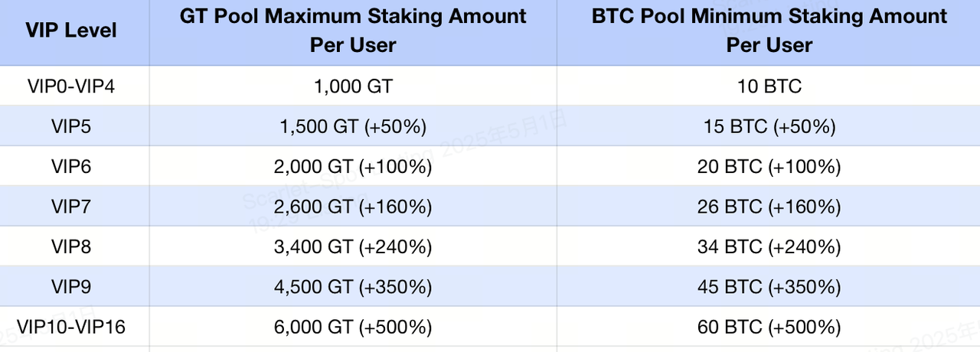The width and height of the screenshot is (980, 352).
Task: Click the VIP Level column header
Action: click(71, 31)
